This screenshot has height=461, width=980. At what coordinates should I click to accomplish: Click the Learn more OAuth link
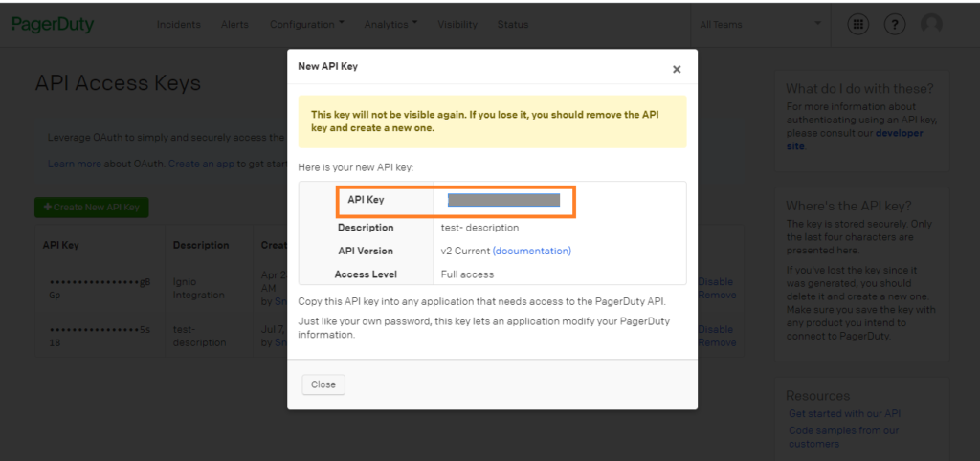[x=75, y=164]
